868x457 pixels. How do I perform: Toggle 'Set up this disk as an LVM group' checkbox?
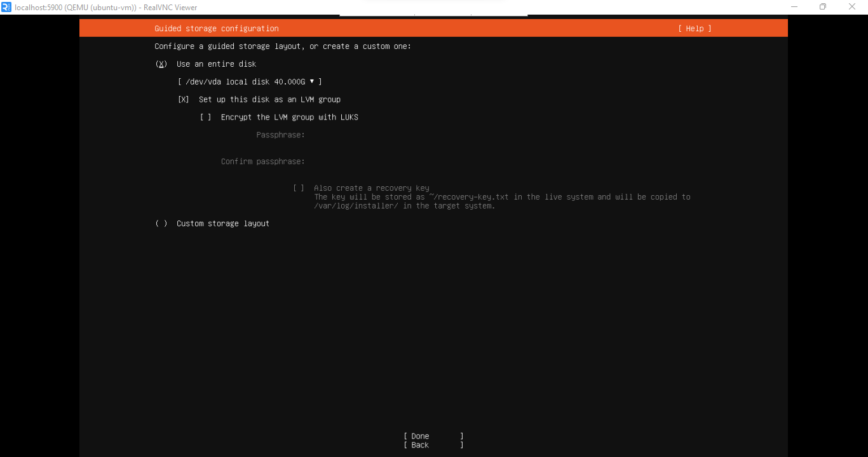(x=184, y=100)
